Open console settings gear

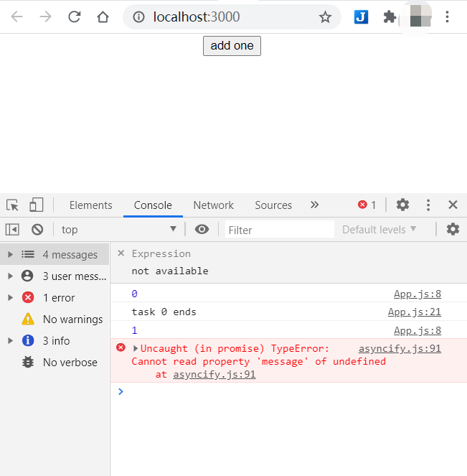pyautogui.click(x=453, y=229)
